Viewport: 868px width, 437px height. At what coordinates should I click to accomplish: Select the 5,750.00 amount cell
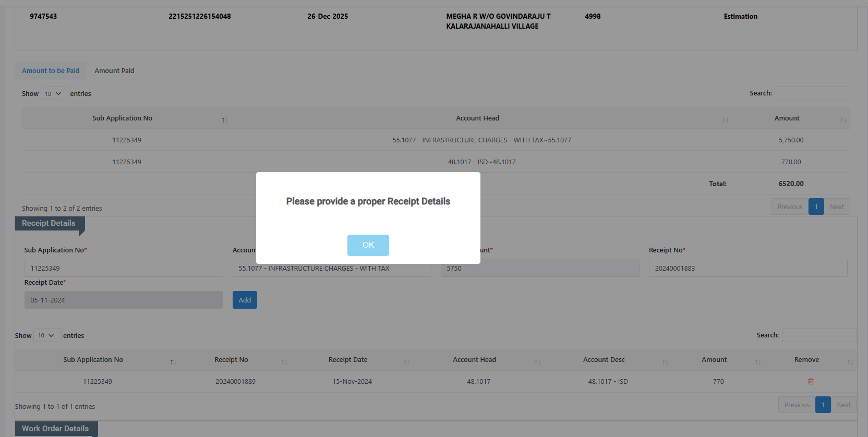tap(791, 140)
